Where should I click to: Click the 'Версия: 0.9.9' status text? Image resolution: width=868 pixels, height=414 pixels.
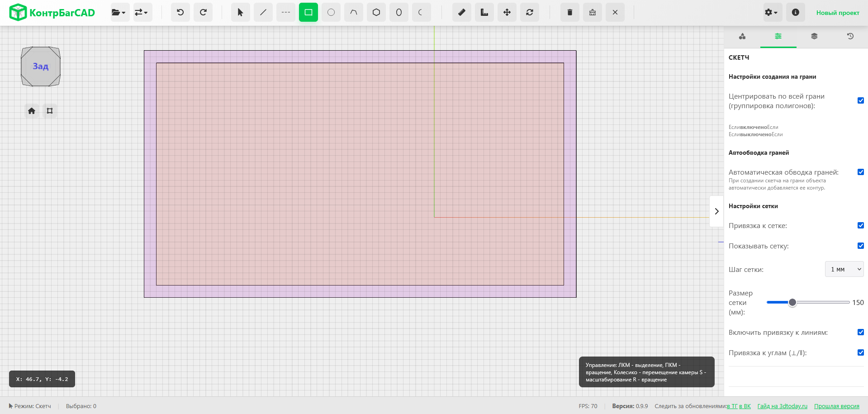point(630,406)
